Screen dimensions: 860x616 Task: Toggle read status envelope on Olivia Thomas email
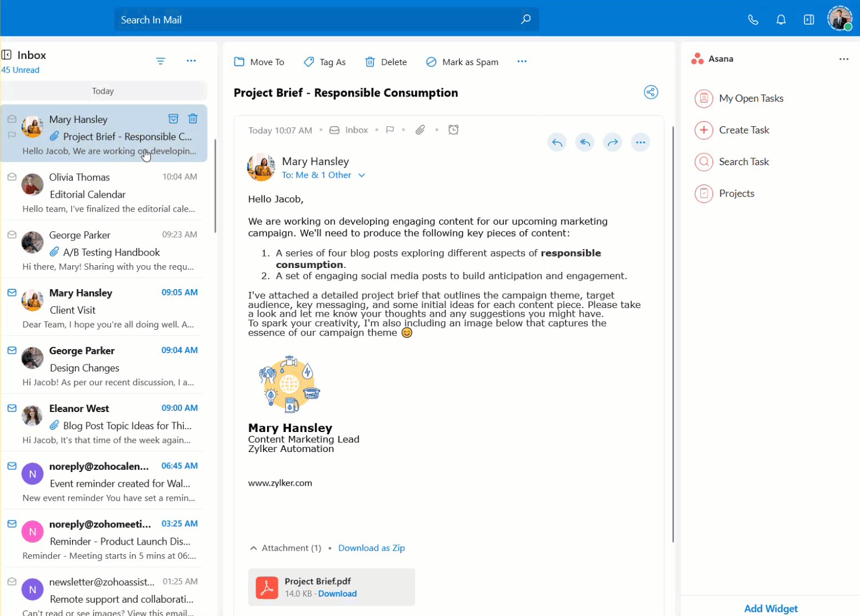click(x=11, y=177)
